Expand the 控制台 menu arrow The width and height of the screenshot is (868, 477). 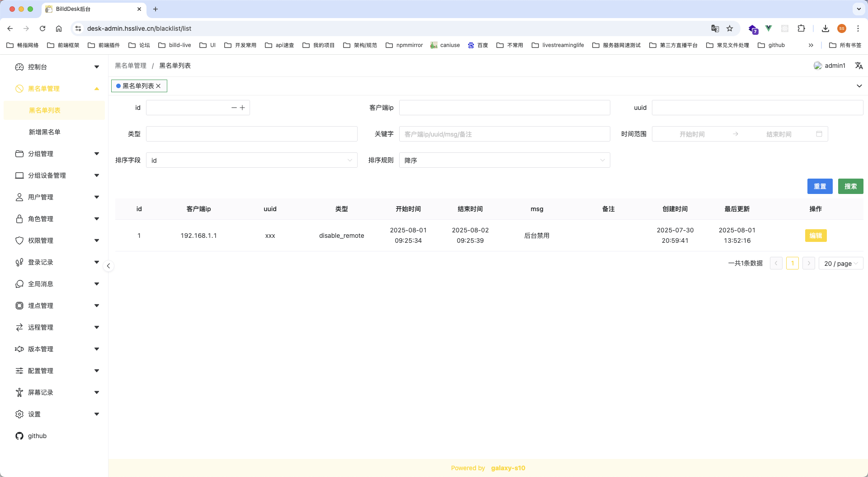[97, 67]
